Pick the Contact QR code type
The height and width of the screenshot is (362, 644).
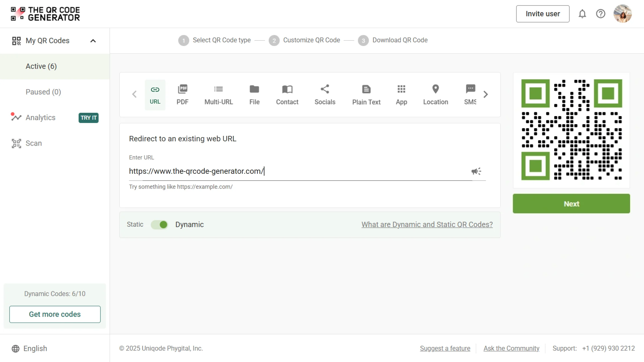point(287,95)
